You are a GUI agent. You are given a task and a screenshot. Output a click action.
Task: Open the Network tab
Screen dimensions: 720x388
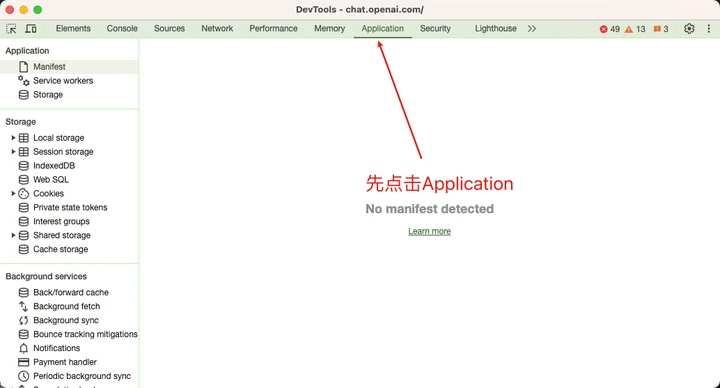click(217, 28)
